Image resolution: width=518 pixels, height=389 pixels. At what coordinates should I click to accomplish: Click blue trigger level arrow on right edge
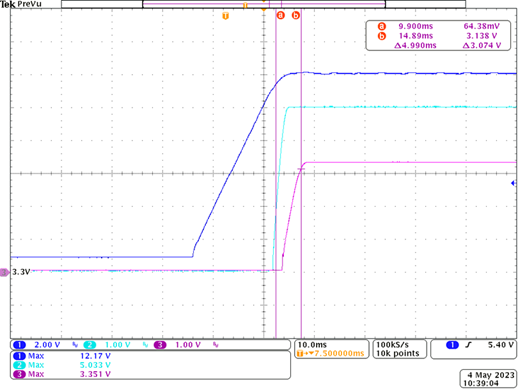(x=514, y=183)
